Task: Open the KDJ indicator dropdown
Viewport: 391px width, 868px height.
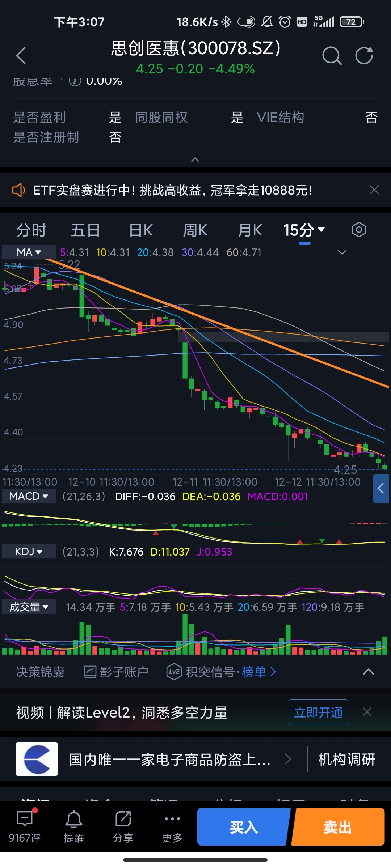Action: pyautogui.click(x=29, y=552)
